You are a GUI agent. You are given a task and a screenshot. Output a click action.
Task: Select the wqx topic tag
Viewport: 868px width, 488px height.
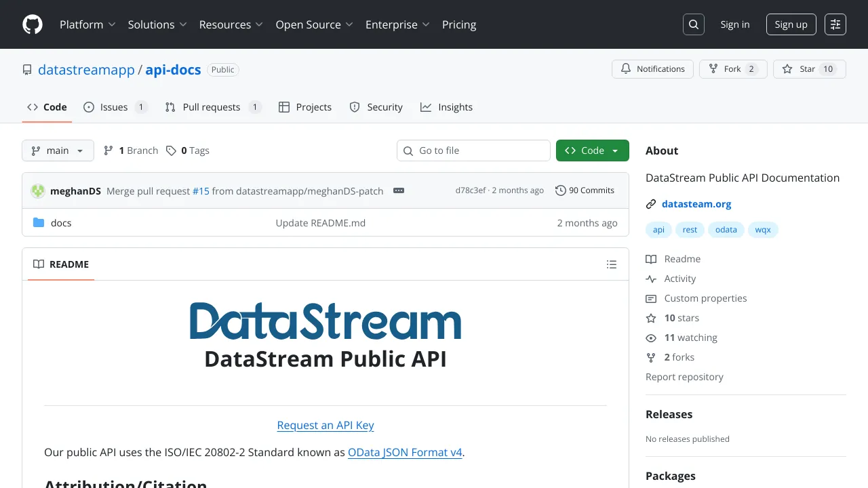[763, 230]
